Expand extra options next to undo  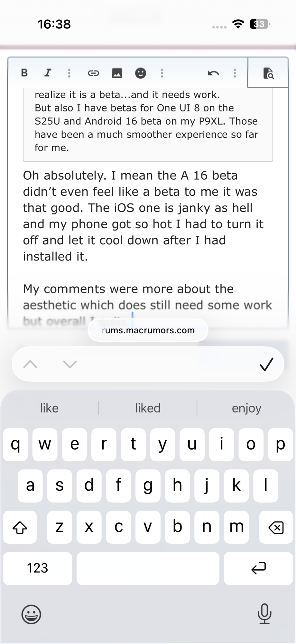click(x=235, y=73)
